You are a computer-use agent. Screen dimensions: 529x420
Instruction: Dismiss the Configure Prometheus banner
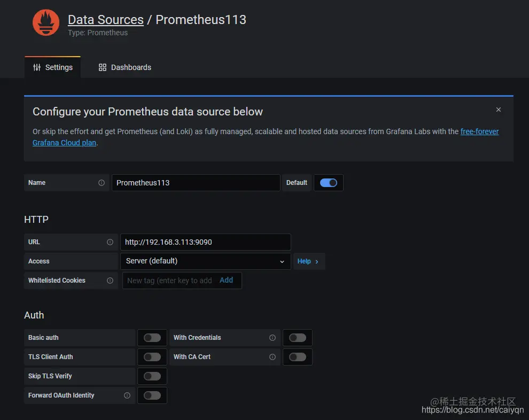pos(499,110)
